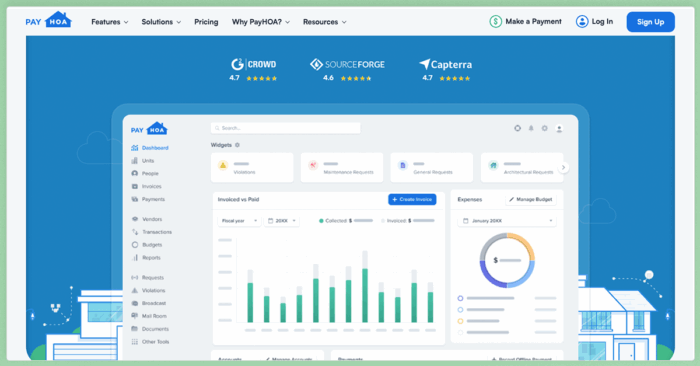Click the Documents folder icon
Viewport: 700px width, 366px height.
[134, 329]
